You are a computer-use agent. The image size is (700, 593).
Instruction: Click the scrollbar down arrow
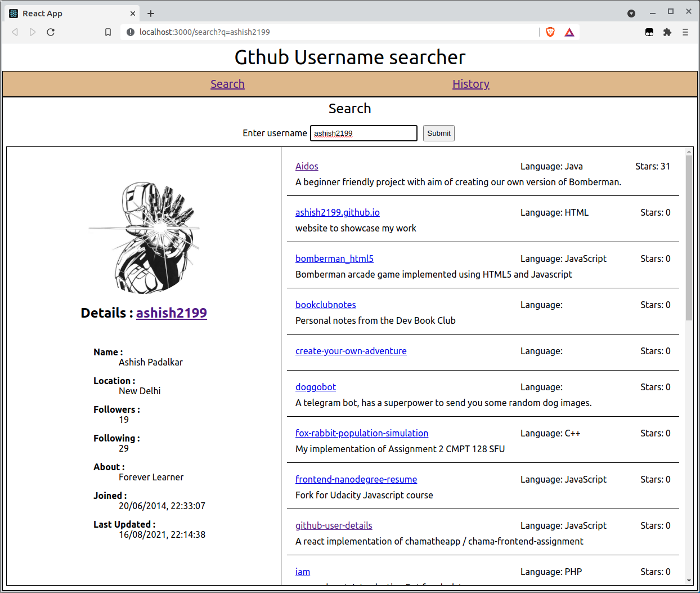pos(689,581)
